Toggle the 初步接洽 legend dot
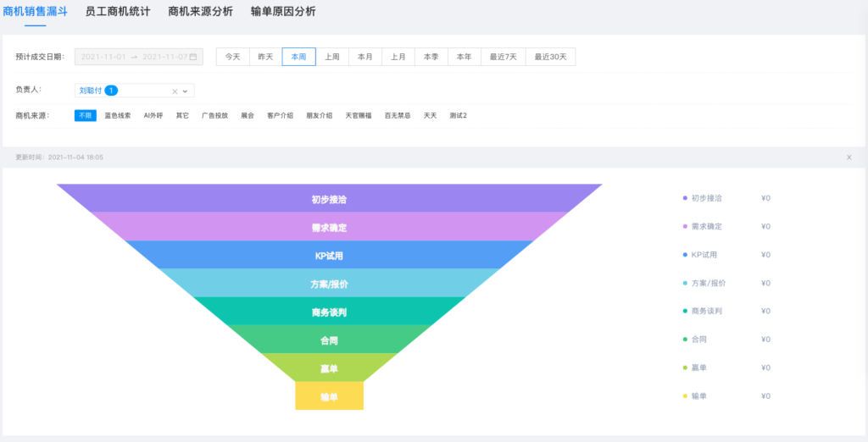The width and height of the screenshot is (868, 442). pos(685,198)
